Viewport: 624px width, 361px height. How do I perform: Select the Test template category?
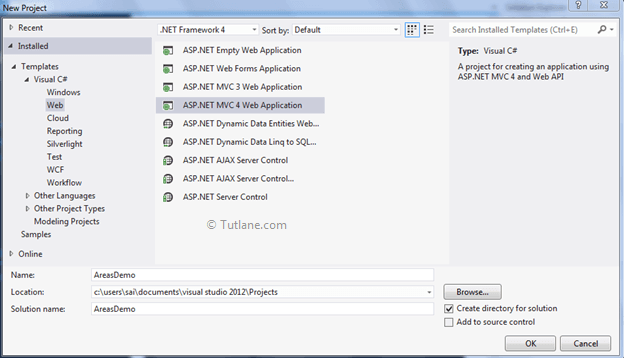coord(54,157)
